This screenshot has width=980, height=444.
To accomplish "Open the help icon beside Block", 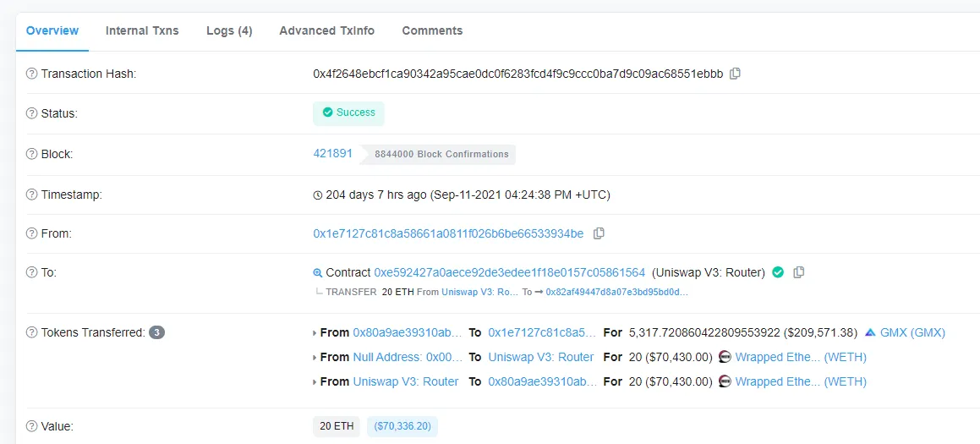I will pos(31,154).
